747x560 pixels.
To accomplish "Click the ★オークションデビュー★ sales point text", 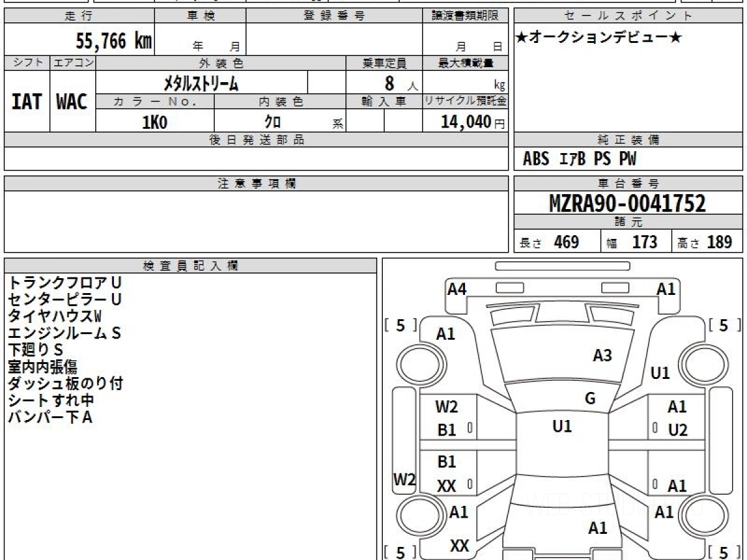I will [598, 37].
